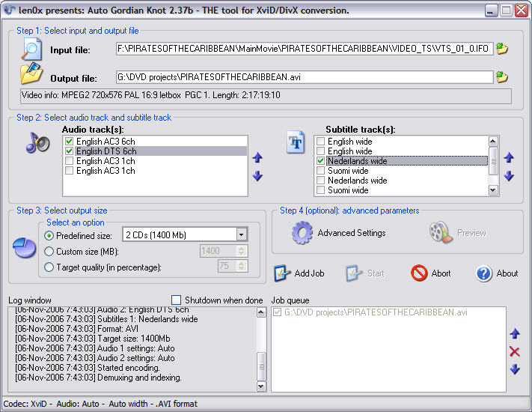Click the About button label

(x=507, y=273)
